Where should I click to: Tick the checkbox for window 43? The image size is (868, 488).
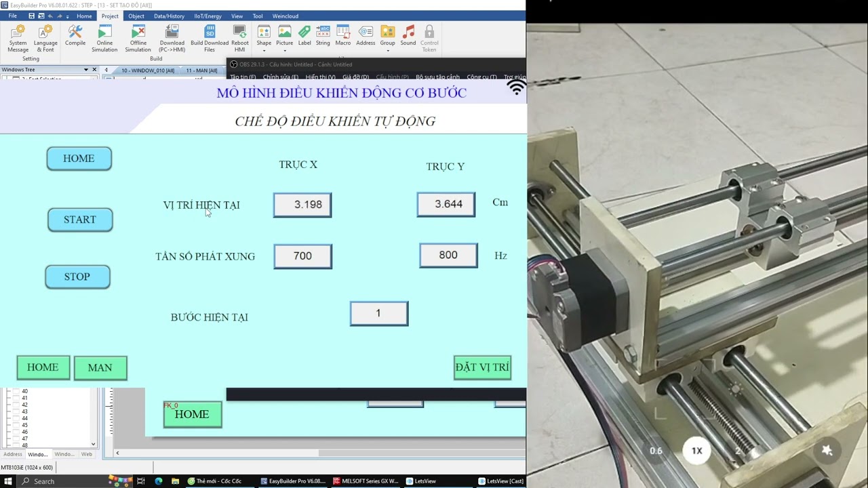[16, 411]
